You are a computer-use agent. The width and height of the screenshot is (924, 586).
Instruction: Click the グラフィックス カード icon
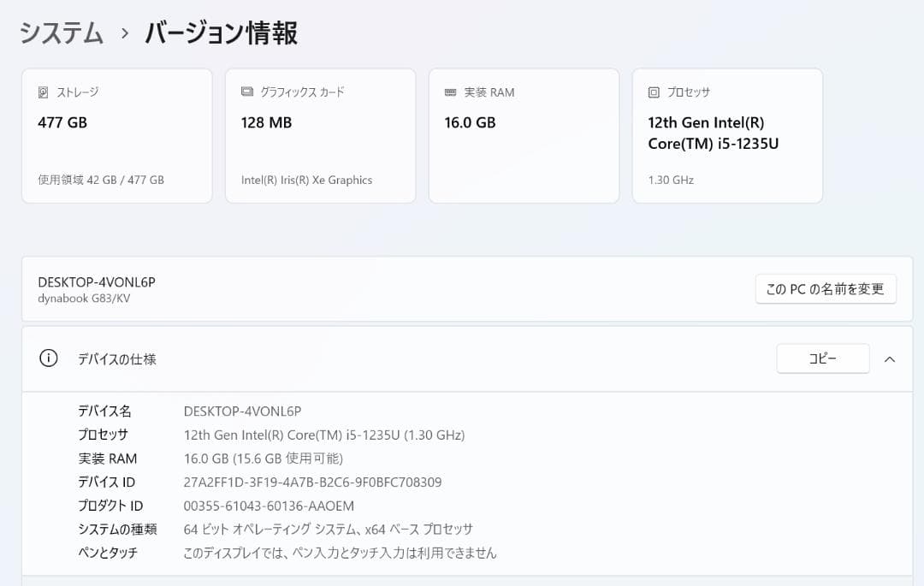(246, 92)
